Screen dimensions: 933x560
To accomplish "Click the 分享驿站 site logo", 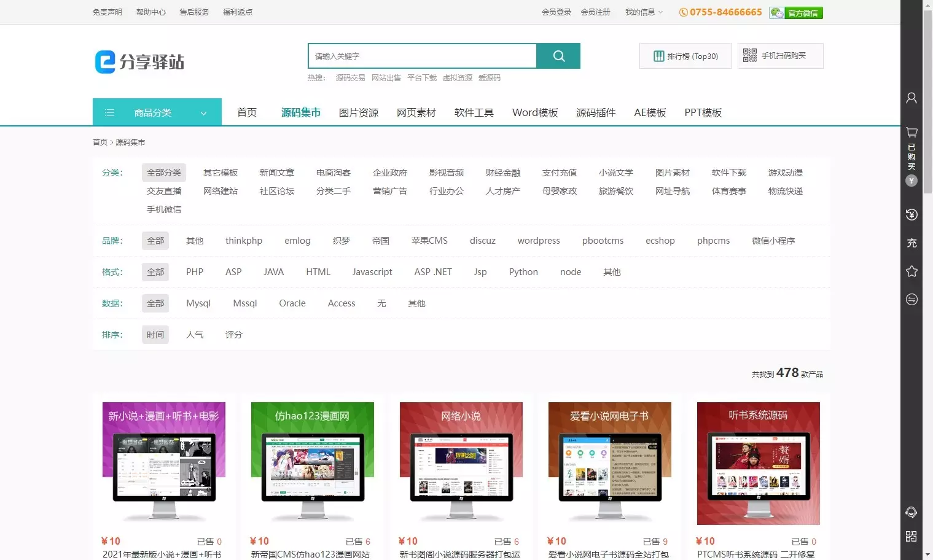I will pyautogui.click(x=139, y=62).
